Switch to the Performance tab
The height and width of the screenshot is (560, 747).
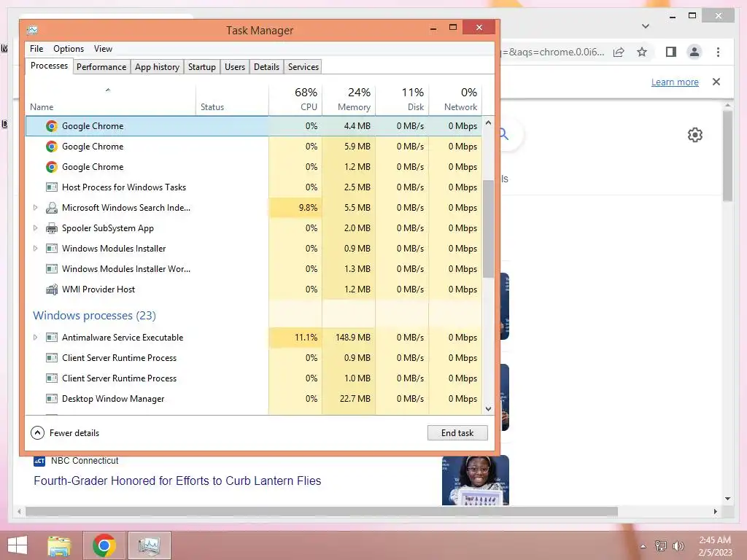tap(101, 67)
